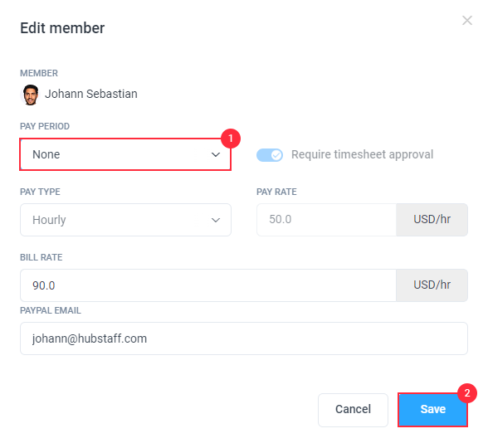Toggle the Require timesheet approval switch
488x448 pixels.
(x=270, y=154)
